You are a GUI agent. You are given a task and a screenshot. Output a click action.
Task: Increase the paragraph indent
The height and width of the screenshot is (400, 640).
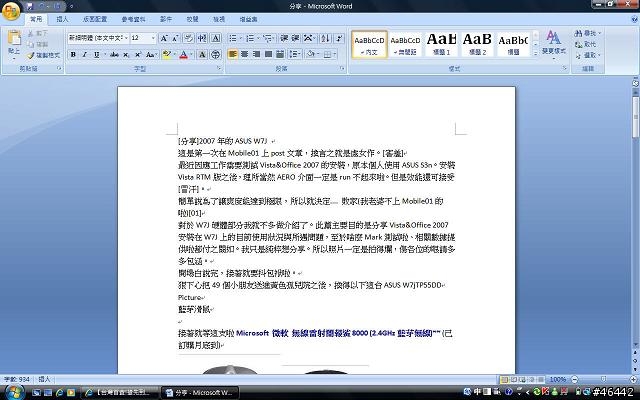click(296, 38)
